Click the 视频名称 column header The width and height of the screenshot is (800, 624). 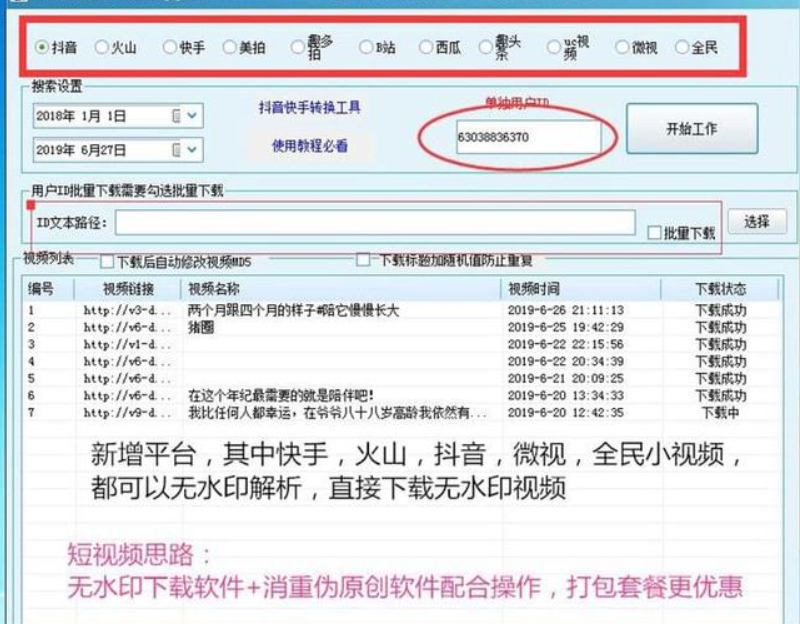tap(341, 289)
